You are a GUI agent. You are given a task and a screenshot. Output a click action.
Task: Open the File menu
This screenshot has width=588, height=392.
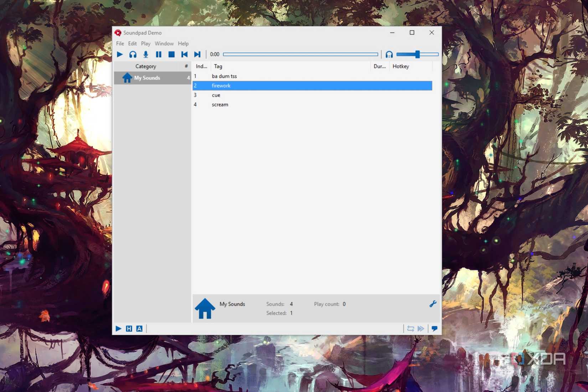120,43
